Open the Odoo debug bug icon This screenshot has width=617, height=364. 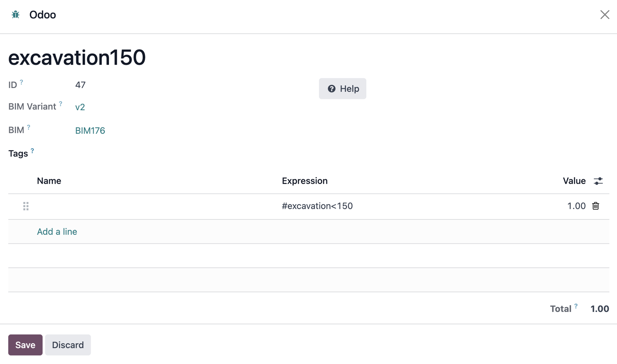[15, 15]
